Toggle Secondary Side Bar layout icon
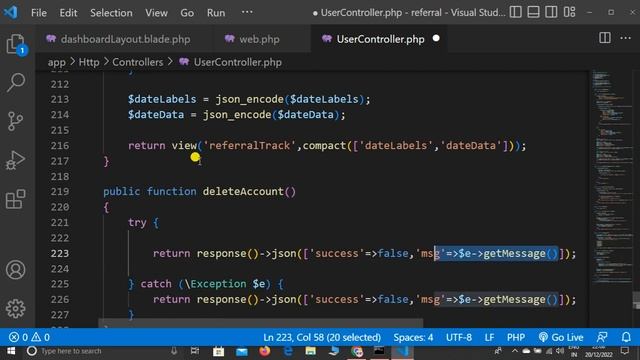 point(551,12)
